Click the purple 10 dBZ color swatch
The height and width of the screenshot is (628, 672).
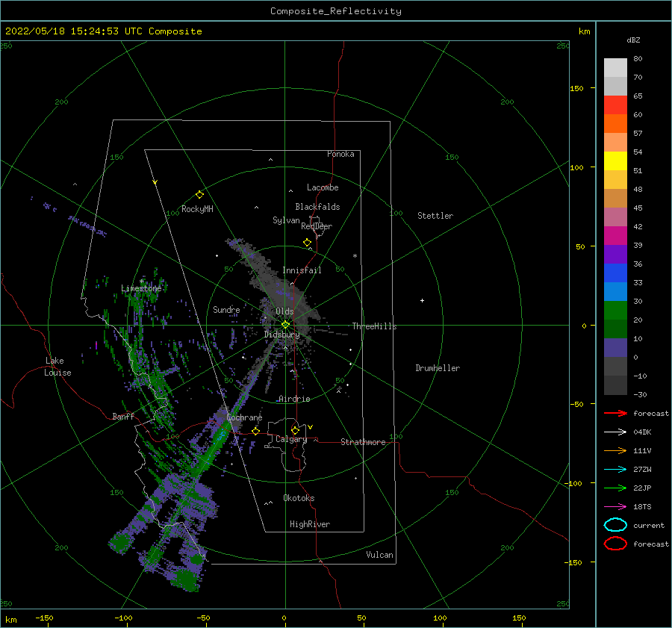615,348
